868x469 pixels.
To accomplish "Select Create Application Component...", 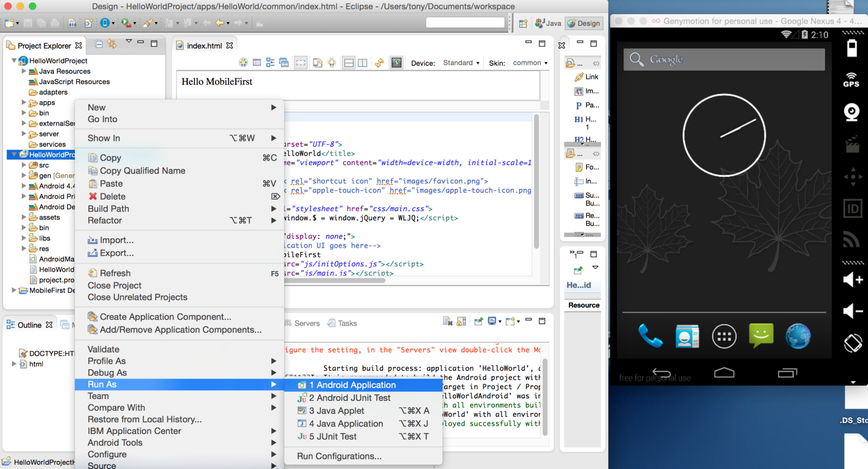I will [x=179, y=316].
